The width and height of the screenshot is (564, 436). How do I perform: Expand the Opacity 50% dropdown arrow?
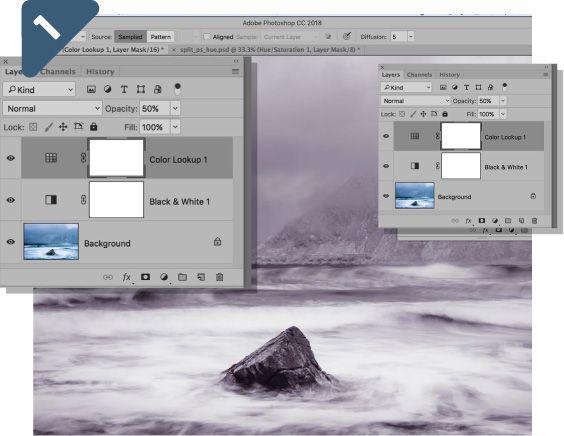(175, 108)
